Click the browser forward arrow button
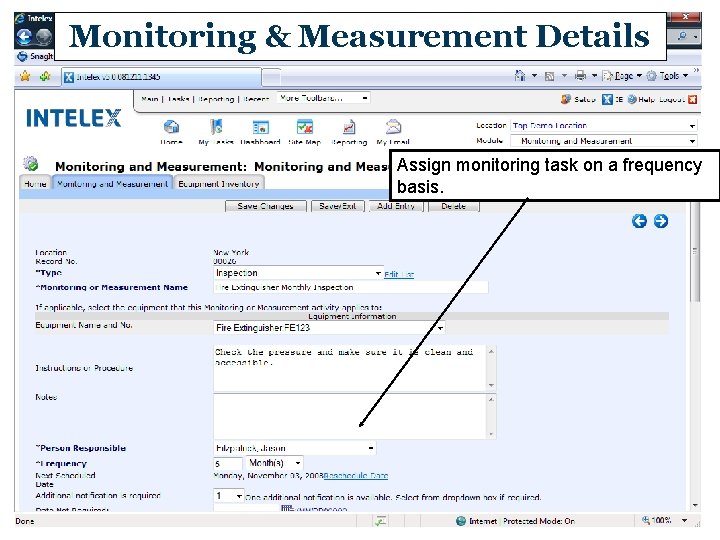Viewport: 720px width, 540px height. click(x=44, y=37)
